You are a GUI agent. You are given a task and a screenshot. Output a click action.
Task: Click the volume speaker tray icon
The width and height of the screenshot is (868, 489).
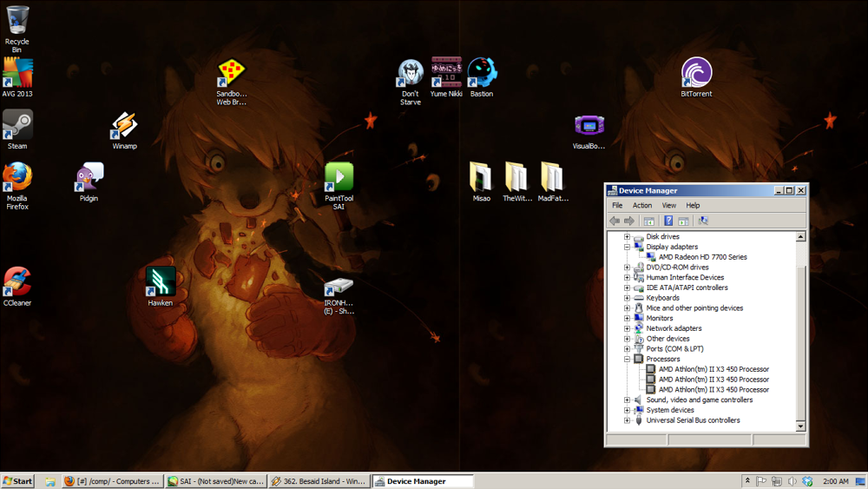point(792,481)
